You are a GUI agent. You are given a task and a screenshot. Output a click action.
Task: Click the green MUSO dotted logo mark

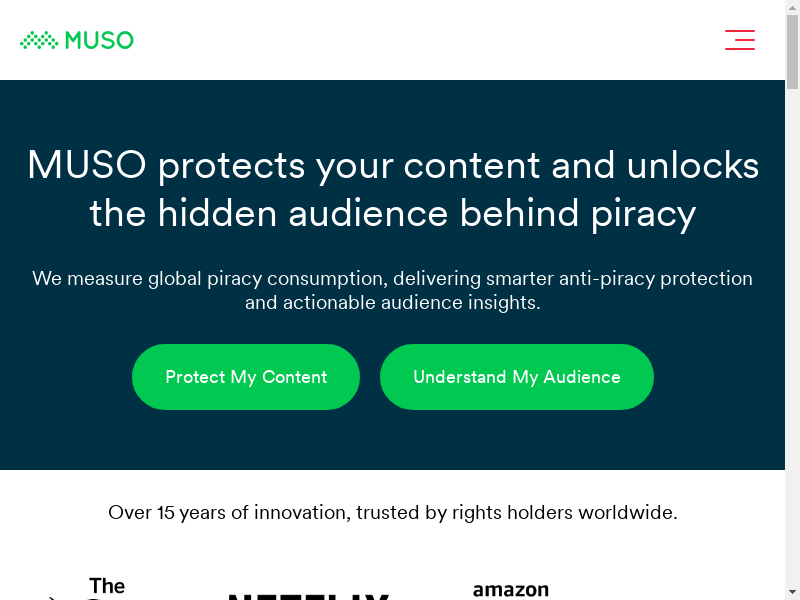(39, 40)
